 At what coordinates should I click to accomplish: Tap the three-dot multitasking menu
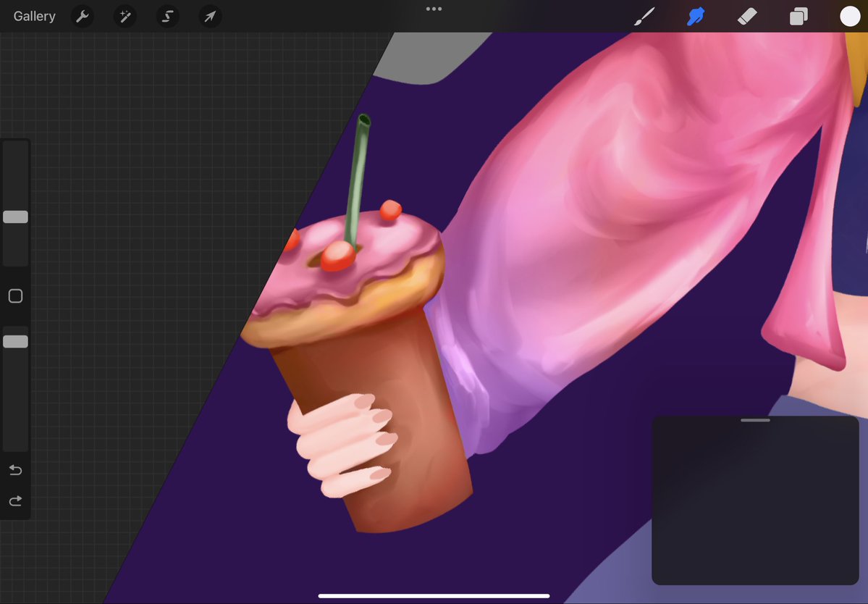[x=434, y=9]
